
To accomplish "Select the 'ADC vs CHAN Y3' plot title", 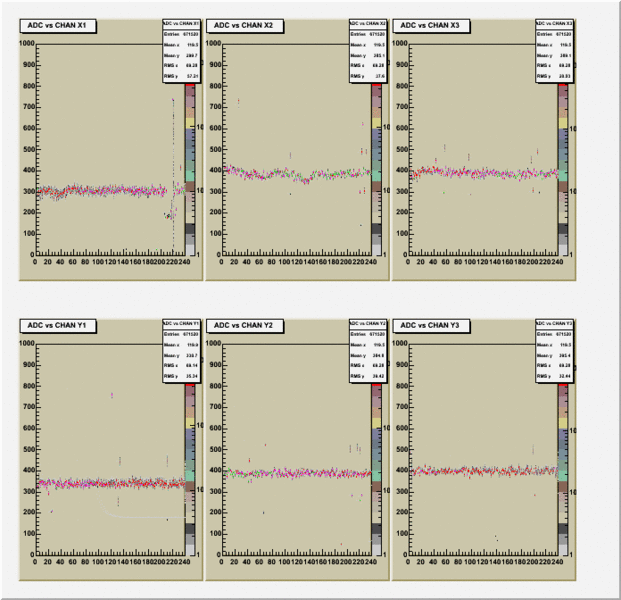I will (431, 326).
